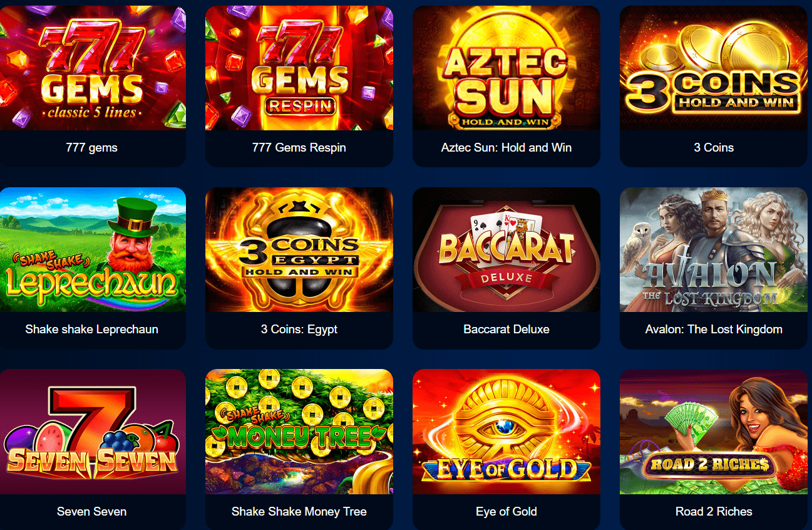Open the Road 2 Riches game artwork
This screenshot has height=530, width=812.
tap(714, 432)
